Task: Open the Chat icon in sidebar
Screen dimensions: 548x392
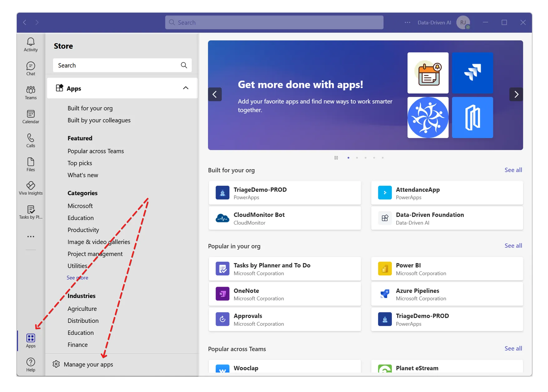Action: click(x=31, y=66)
